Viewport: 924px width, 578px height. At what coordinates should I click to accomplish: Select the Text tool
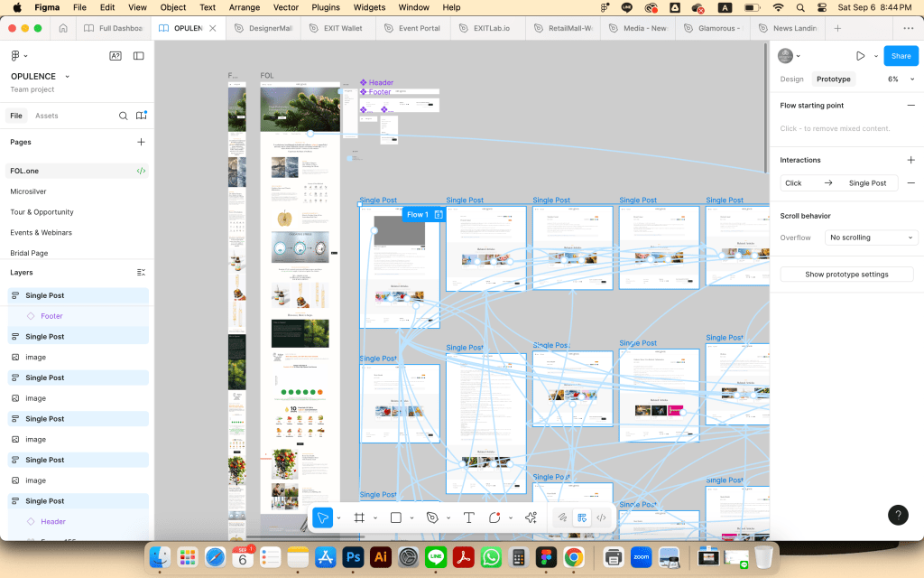point(469,517)
